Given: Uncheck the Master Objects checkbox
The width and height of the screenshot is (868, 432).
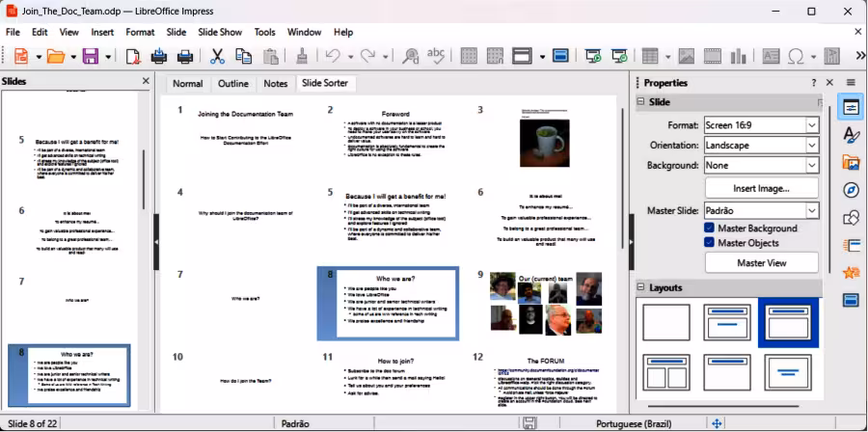Looking at the screenshot, I should tap(709, 242).
